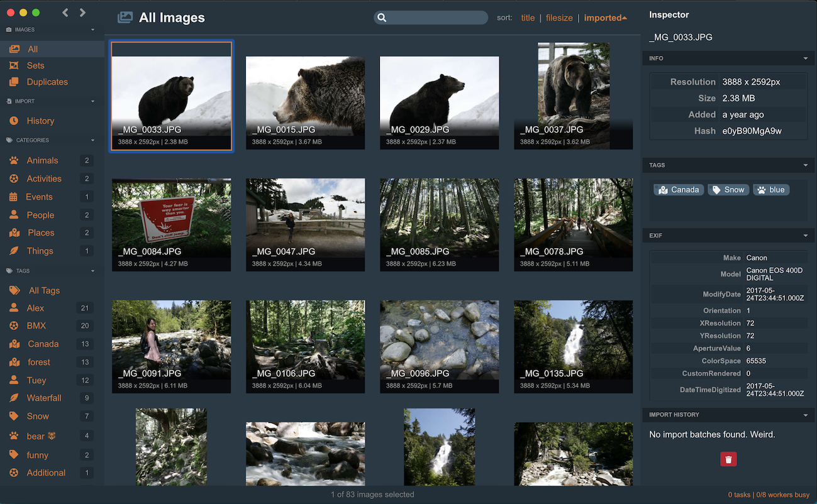Open import History
Viewport: 817px width, 504px height.
click(x=40, y=121)
